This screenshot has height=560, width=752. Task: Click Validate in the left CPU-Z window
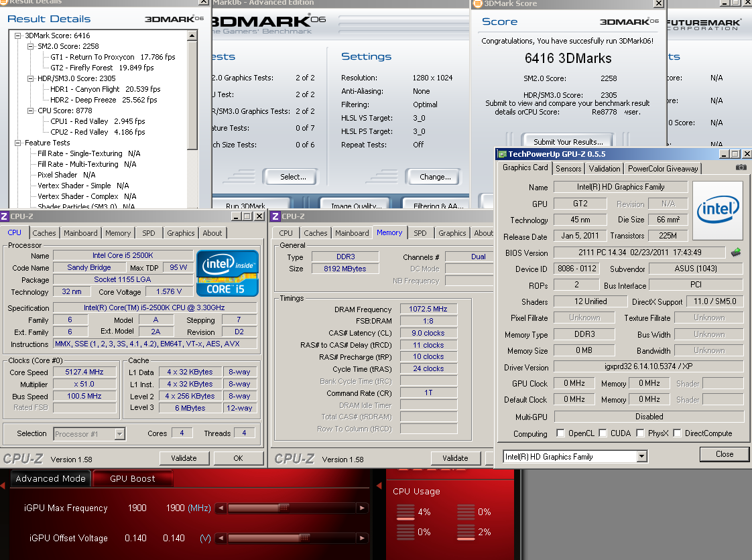184,458
